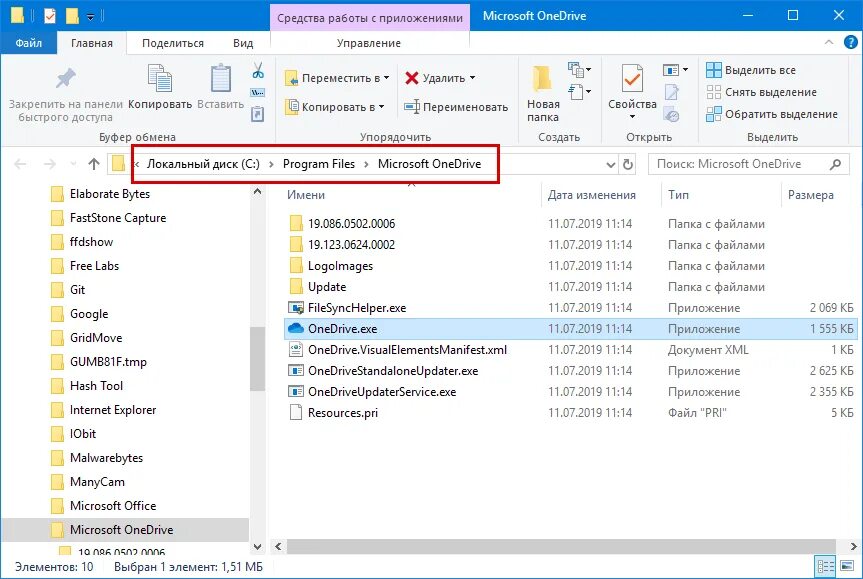The height and width of the screenshot is (579, 863).
Task: Click New folder icon in title bar quick access
Action: [72, 16]
